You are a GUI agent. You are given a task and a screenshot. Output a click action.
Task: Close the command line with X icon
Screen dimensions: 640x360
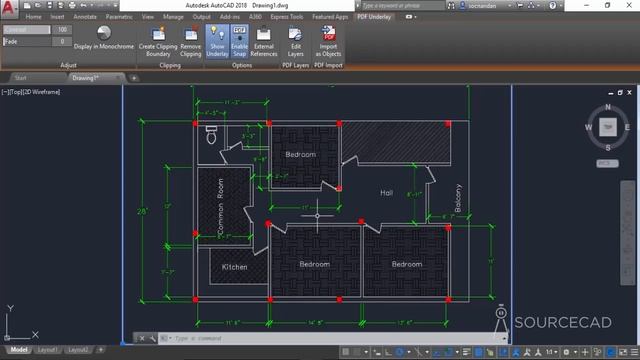pos(142,338)
